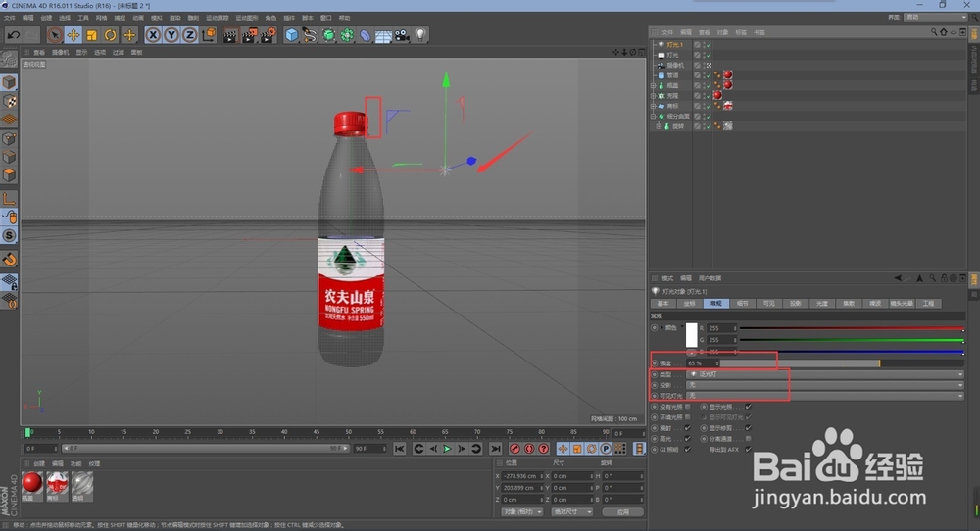The image size is (980, 531).
Task: Click the R value input field
Action: (722, 328)
